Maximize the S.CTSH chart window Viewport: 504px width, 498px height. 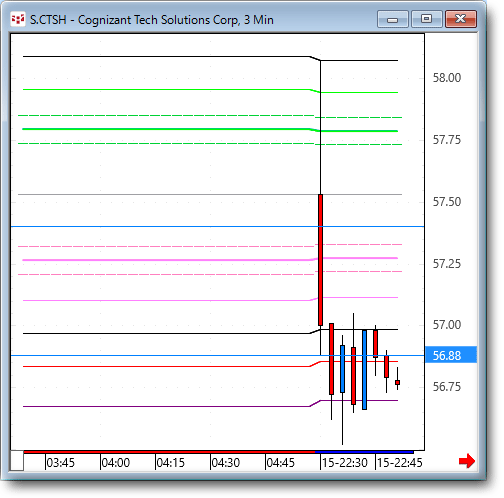tap(427, 19)
